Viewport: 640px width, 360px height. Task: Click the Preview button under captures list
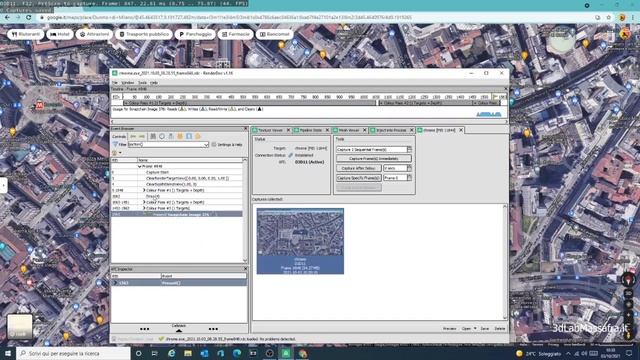coord(449,329)
